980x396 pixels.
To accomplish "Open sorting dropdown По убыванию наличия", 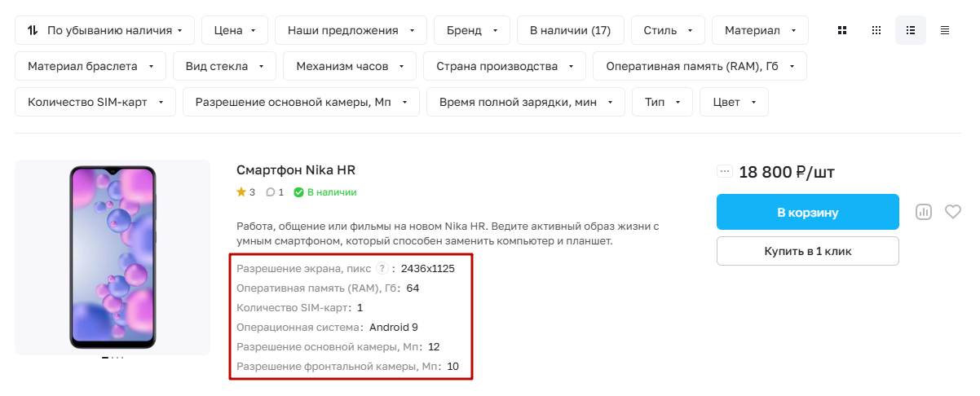I will 104,30.
